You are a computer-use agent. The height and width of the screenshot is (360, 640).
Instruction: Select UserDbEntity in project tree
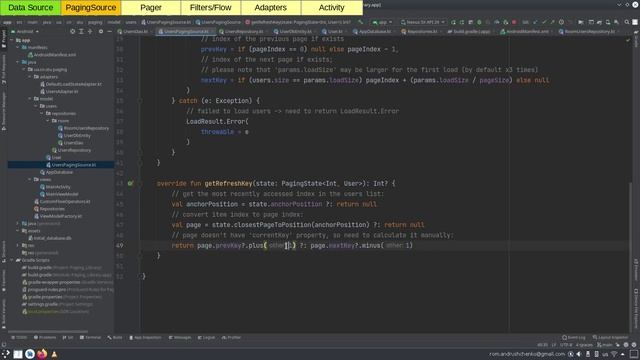pos(77,136)
